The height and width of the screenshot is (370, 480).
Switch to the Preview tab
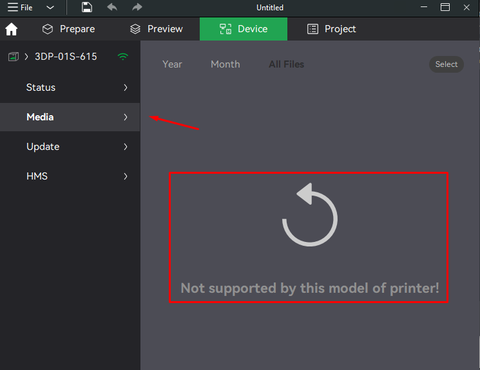point(156,29)
